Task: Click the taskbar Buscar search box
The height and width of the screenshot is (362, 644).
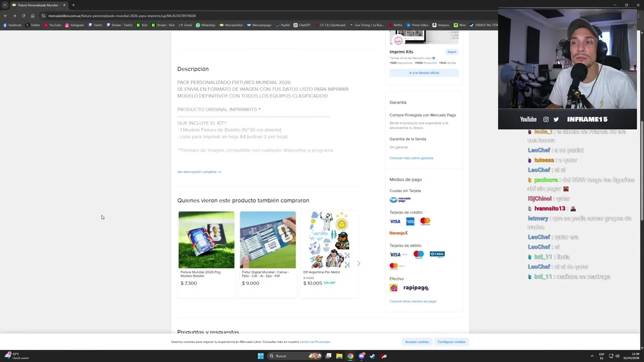Action: (294, 356)
